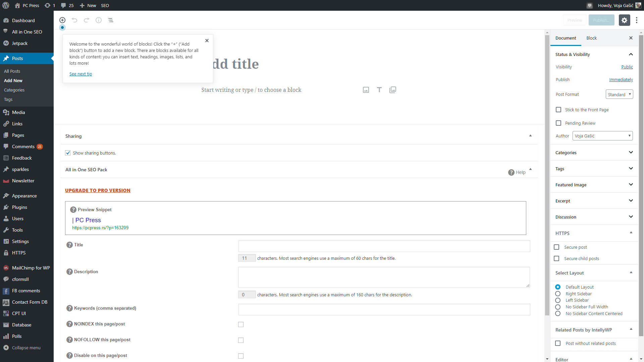Open the Post Format dropdown
This screenshot has width=644, height=362.
tap(619, 95)
